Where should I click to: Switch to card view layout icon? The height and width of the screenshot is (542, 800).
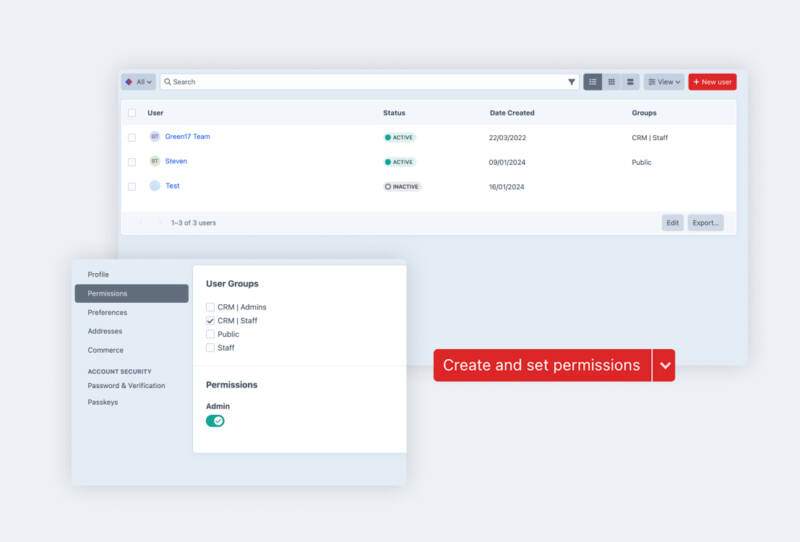630,82
